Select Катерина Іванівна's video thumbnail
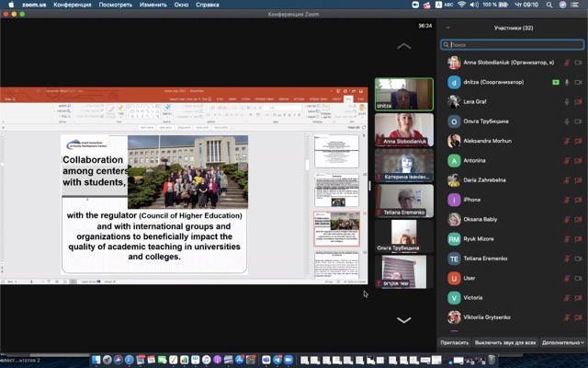The width and height of the screenshot is (588, 368). pyautogui.click(x=403, y=165)
